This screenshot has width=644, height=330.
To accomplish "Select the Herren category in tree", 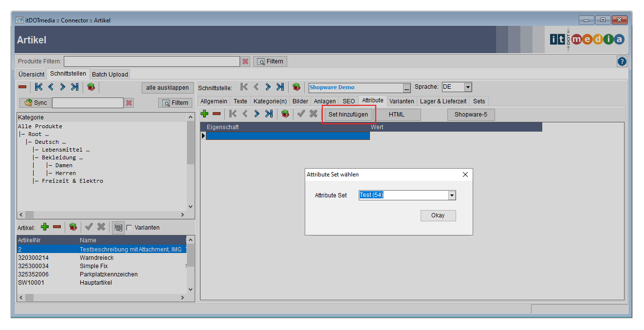I will tap(65, 173).
